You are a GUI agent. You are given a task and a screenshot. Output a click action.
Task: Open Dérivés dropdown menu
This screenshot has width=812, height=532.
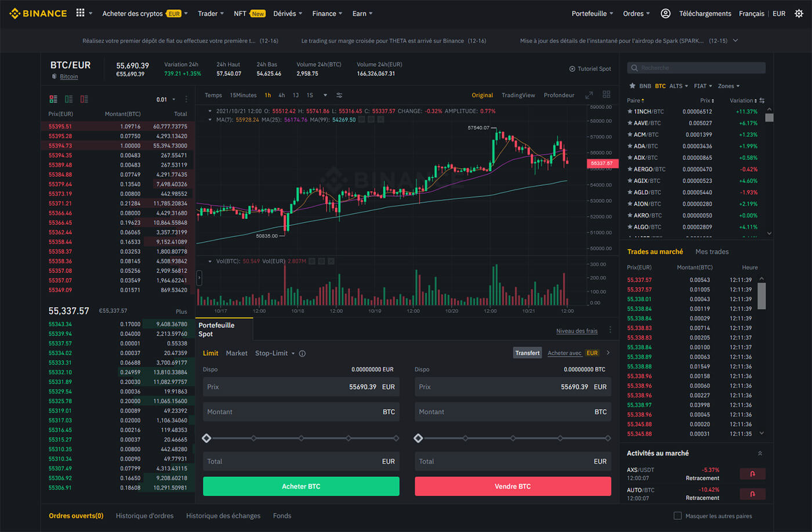point(288,13)
